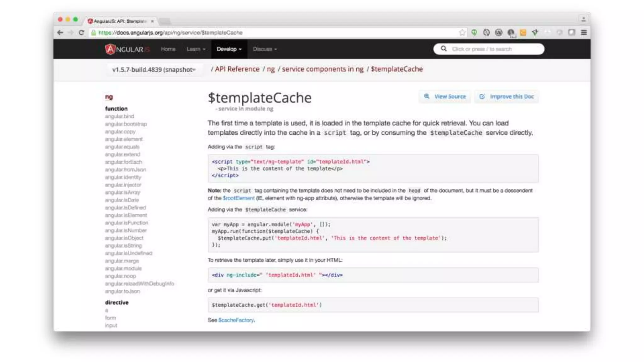
Task: Click the WordPress-style W extension icon
Action: point(498,32)
